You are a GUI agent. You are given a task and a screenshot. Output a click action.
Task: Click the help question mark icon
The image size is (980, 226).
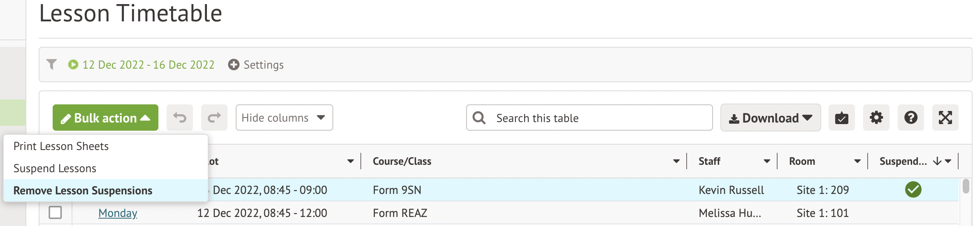coord(910,118)
